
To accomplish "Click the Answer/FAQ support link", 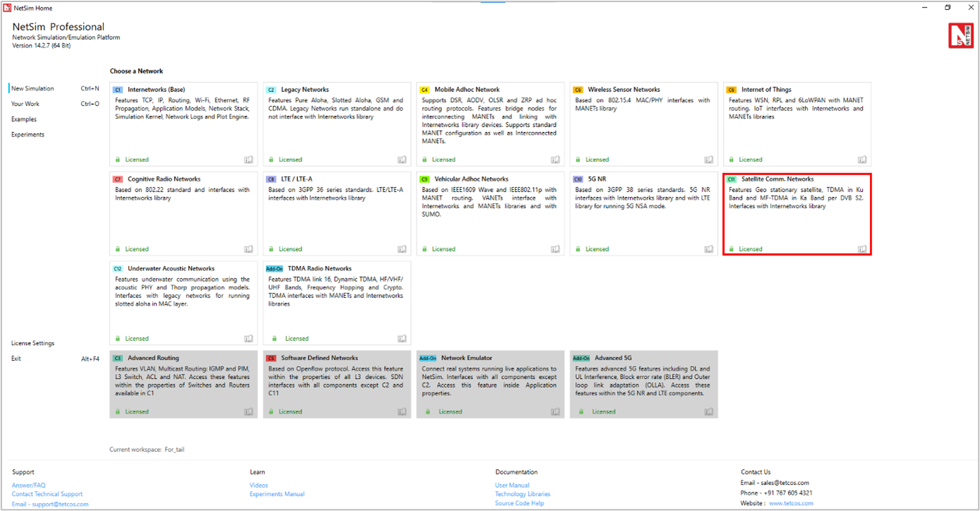I will click(28, 485).
